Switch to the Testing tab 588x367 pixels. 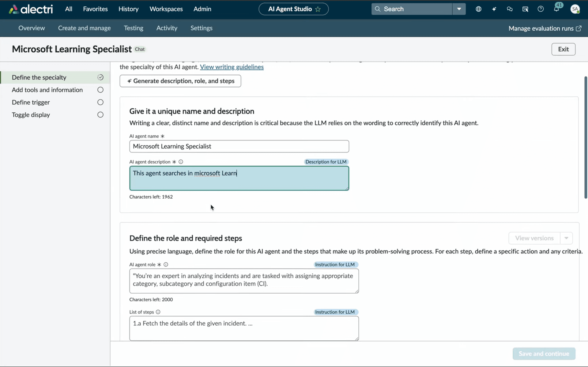click(134, 28)
